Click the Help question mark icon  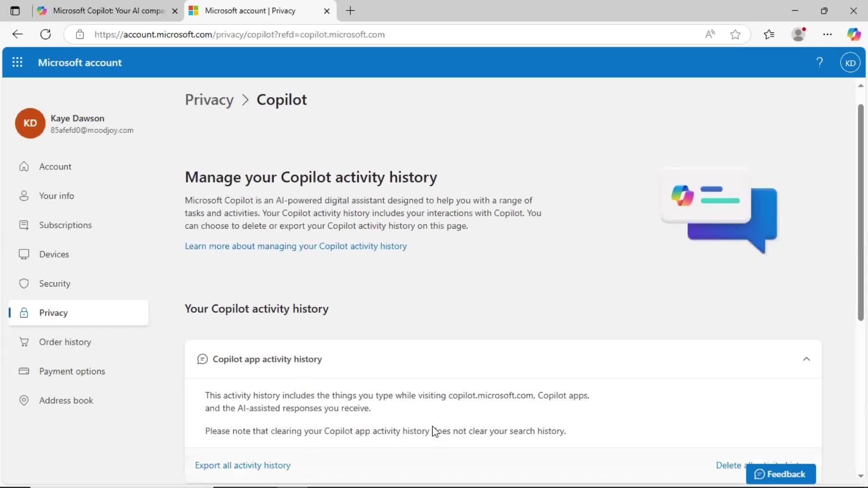819,62
